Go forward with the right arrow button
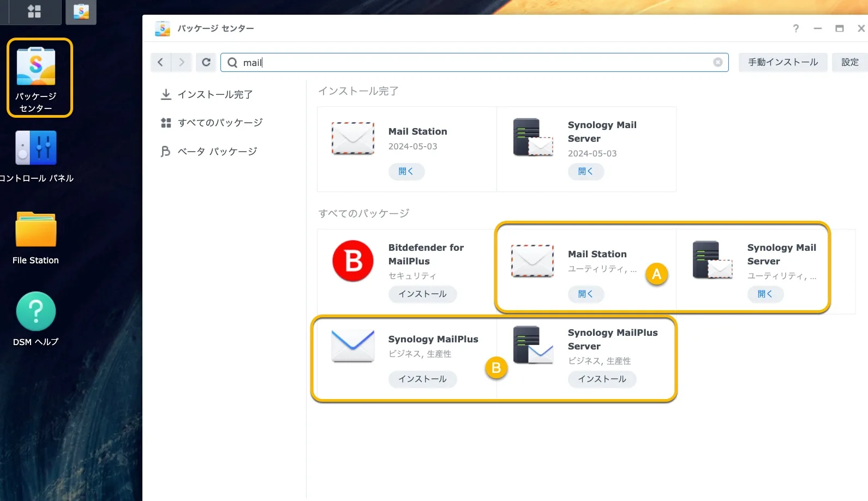The height and width of the screenshot is (501, 868). [182, 62]
